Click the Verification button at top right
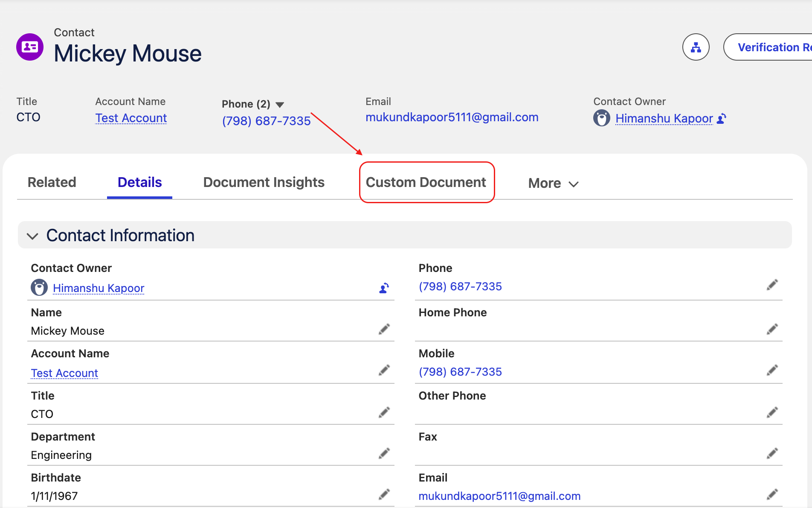 [768, 47]
